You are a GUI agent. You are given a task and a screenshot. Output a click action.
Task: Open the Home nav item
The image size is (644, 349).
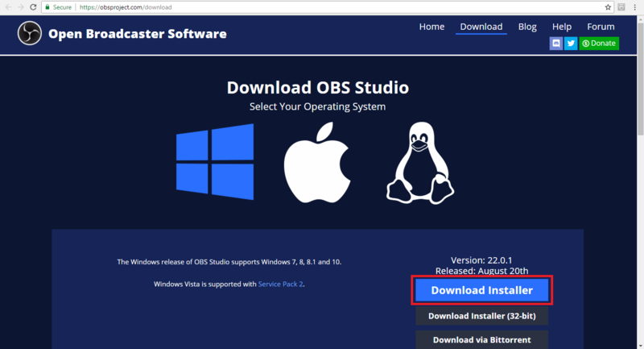[431, 27]
